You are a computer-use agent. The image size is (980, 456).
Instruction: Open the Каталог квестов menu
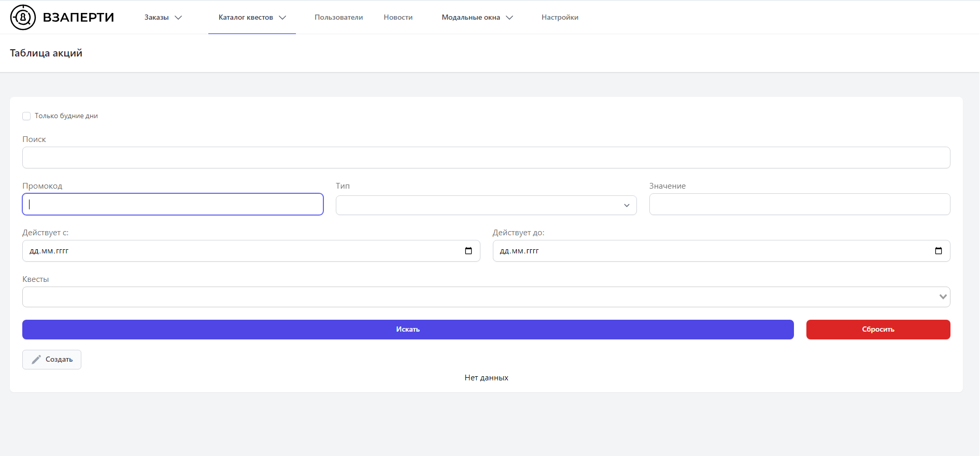(252, 18)
